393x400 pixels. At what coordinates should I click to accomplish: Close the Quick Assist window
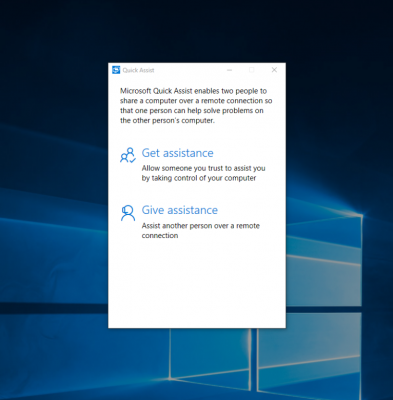point(274,70)
